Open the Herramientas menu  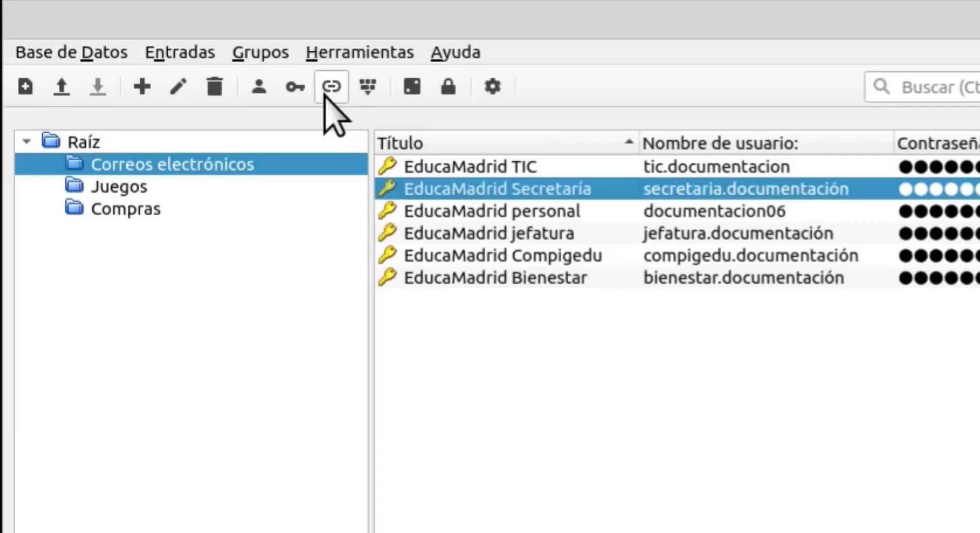(360, 52)
